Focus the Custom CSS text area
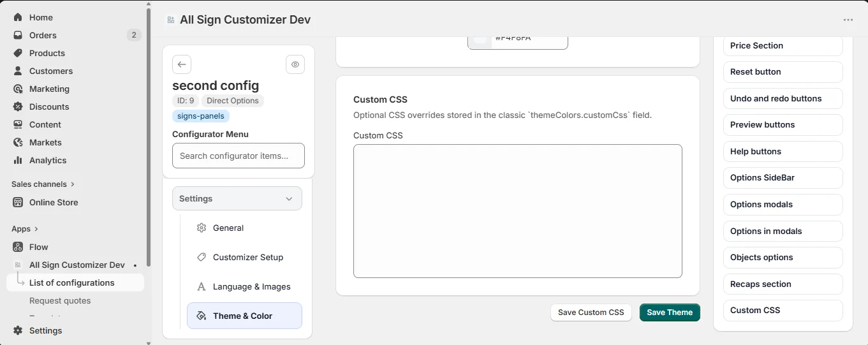The height and width of the screenshot is (345, 868). pyautogui.click(x=518, y=211)
